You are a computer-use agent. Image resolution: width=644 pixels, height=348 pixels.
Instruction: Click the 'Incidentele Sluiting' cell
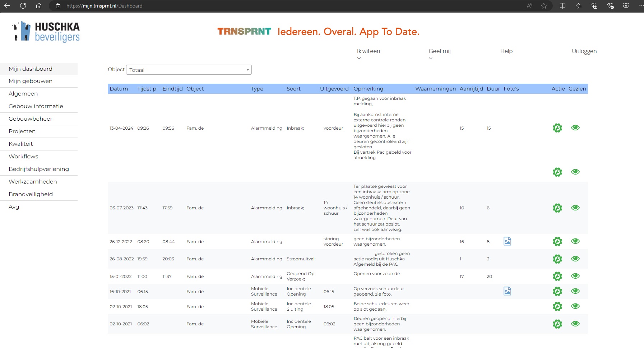pos(299,306)
